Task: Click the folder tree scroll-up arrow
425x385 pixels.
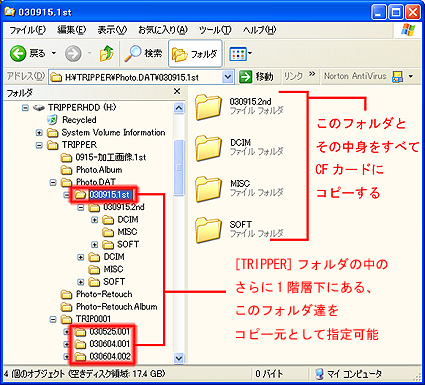Action: (179, 108)
